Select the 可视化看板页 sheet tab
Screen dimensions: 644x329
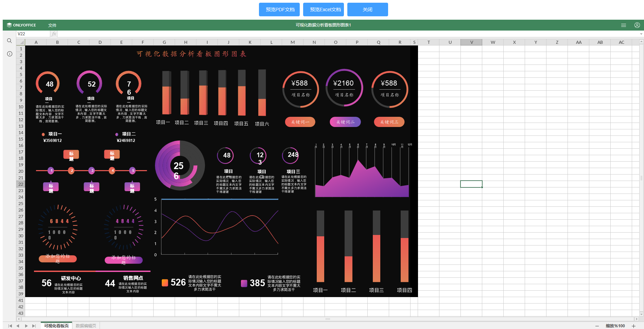coord(56,326)
